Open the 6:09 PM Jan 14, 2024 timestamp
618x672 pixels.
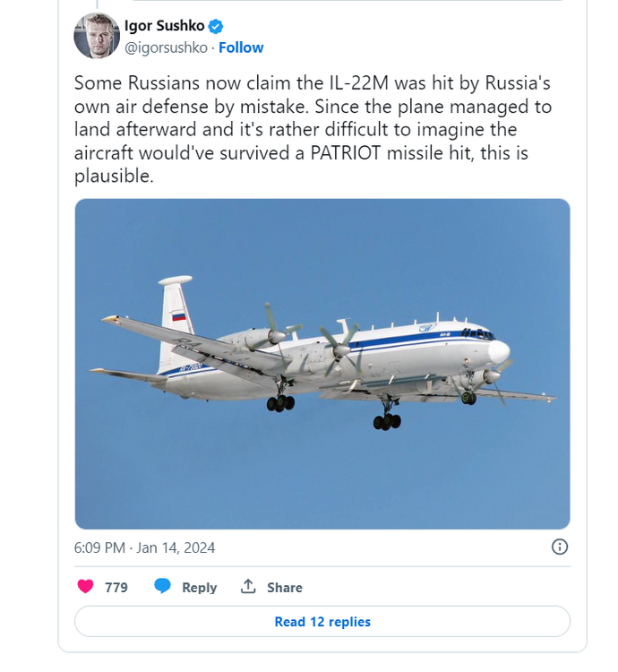point(144,547)
